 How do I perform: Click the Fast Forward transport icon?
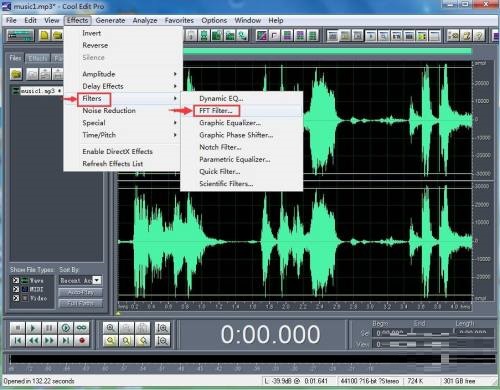pyautogui.click(x=49, y=341)
